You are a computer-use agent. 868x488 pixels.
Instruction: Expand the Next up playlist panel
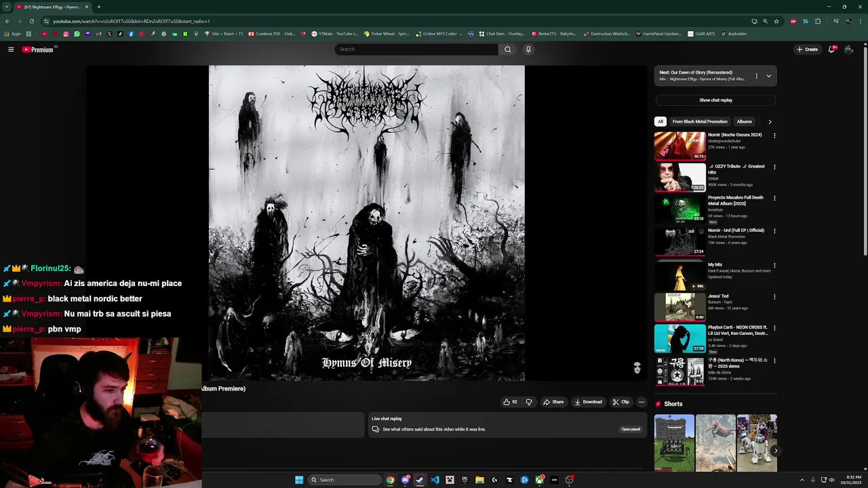(x=768, y=76)
